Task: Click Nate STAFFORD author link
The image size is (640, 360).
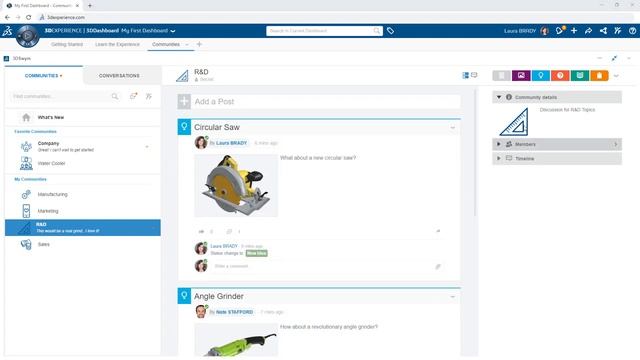Action: (234, 312)
